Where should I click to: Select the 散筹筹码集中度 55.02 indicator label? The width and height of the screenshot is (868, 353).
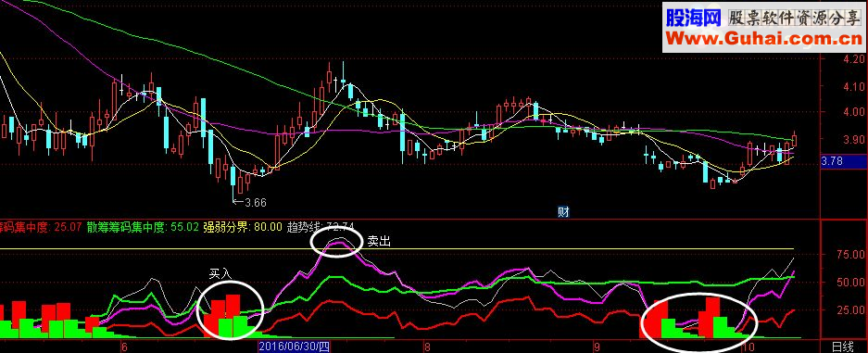tap(143, 226)
